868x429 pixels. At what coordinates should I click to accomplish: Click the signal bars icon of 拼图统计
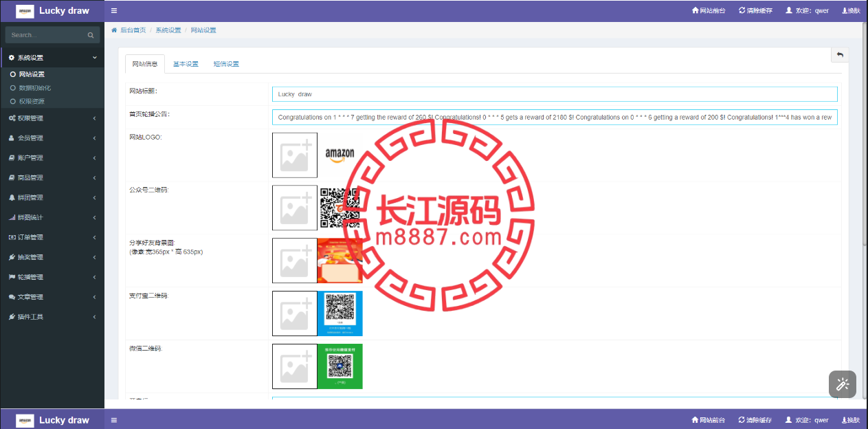12,218
